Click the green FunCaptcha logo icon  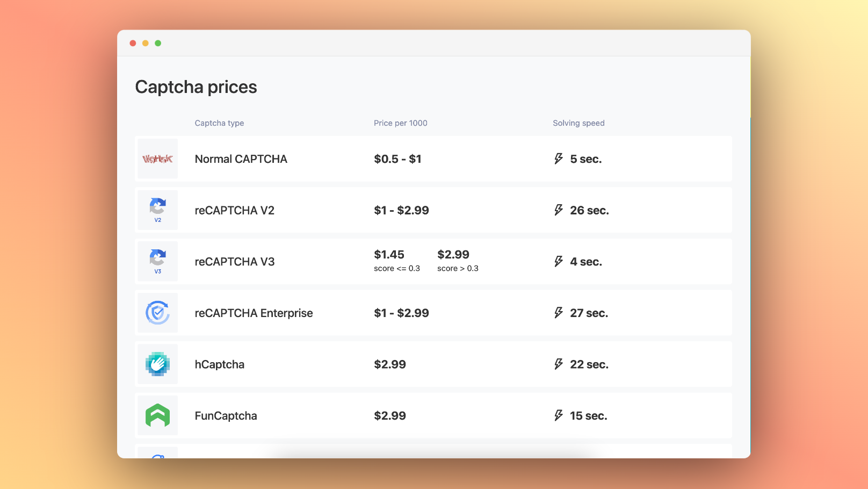click(157, 415)
